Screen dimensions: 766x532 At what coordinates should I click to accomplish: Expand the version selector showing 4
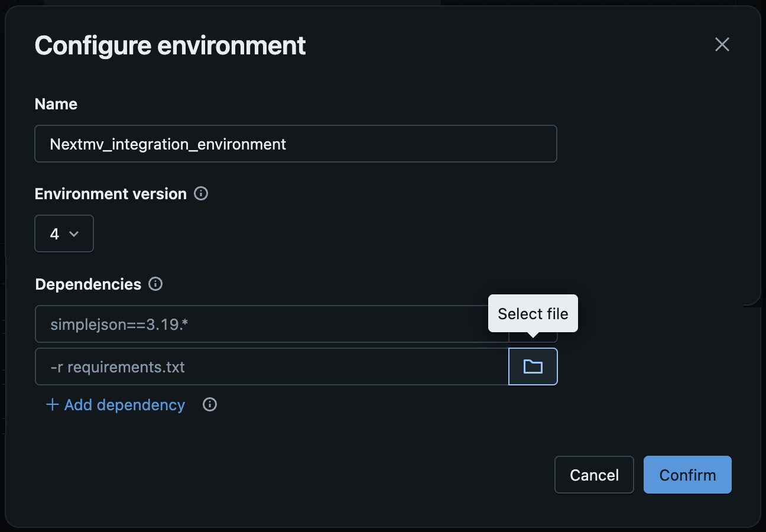(x=64, y=233)
